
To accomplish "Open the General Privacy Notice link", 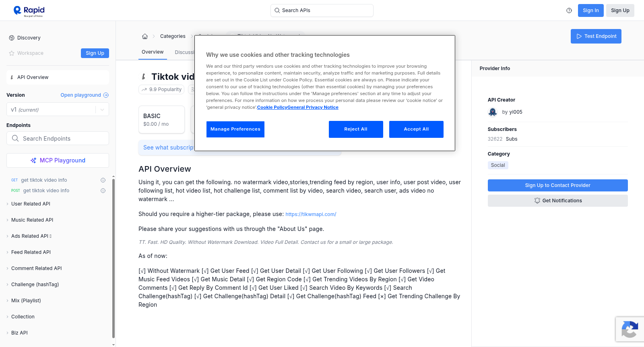I will pos(313,107).
